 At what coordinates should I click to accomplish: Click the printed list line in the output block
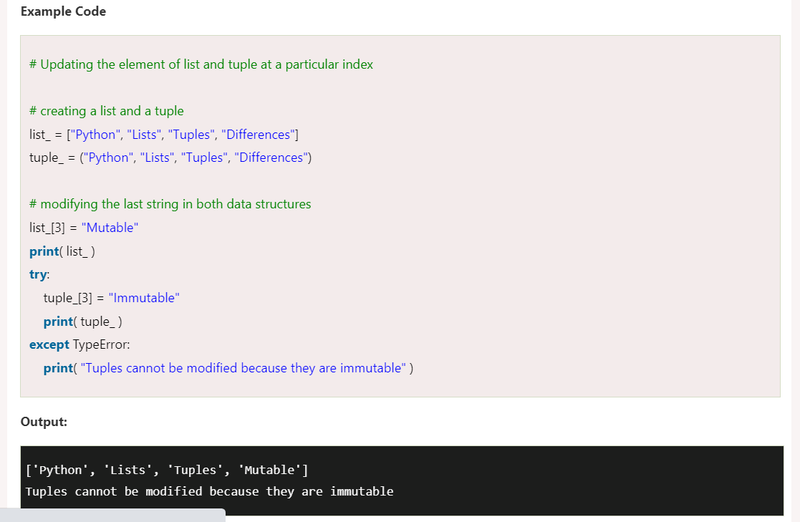click(x=167, y=470)
